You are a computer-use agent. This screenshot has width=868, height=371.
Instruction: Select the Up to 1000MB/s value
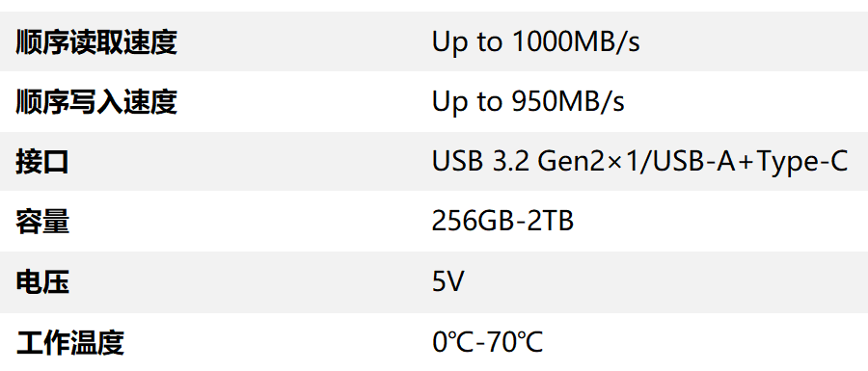(x=536, y=42)
